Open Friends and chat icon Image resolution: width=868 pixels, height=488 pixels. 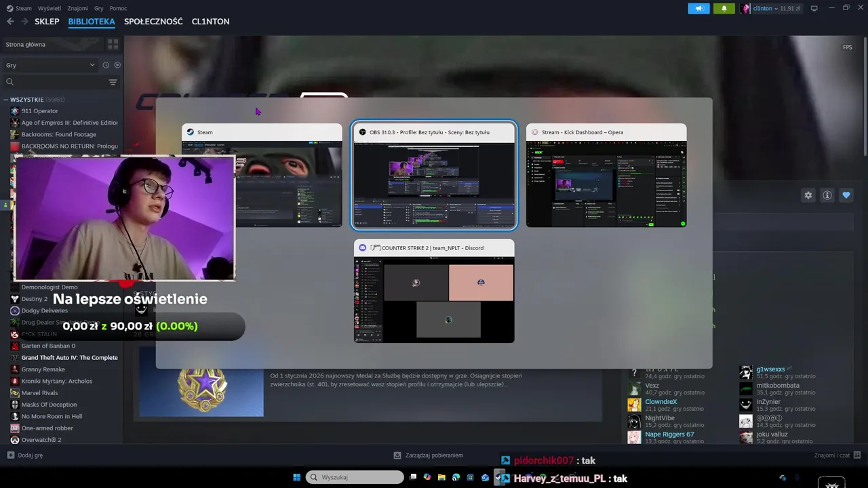coord(858,455)
